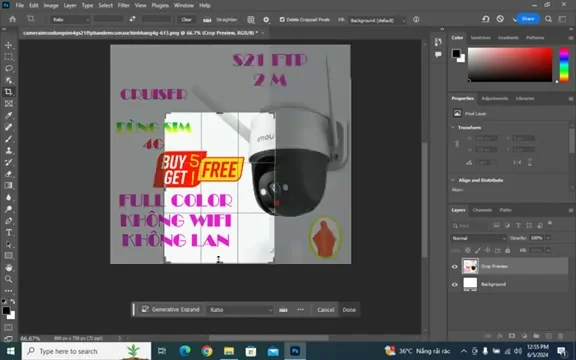Toggle lock image pixels brush icon
The image size is (576, 360).
(x=478, y=251)
